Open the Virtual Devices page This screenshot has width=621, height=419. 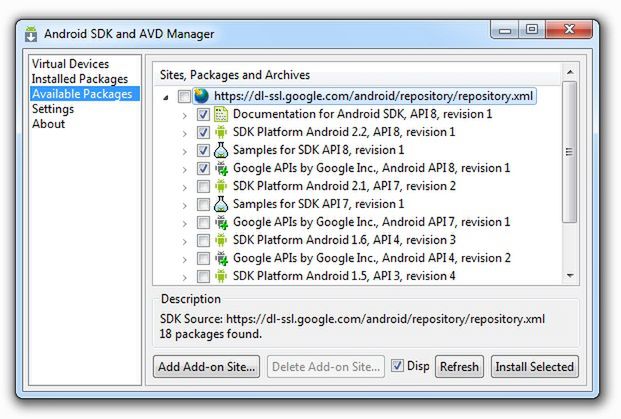(x=69, y=64)
